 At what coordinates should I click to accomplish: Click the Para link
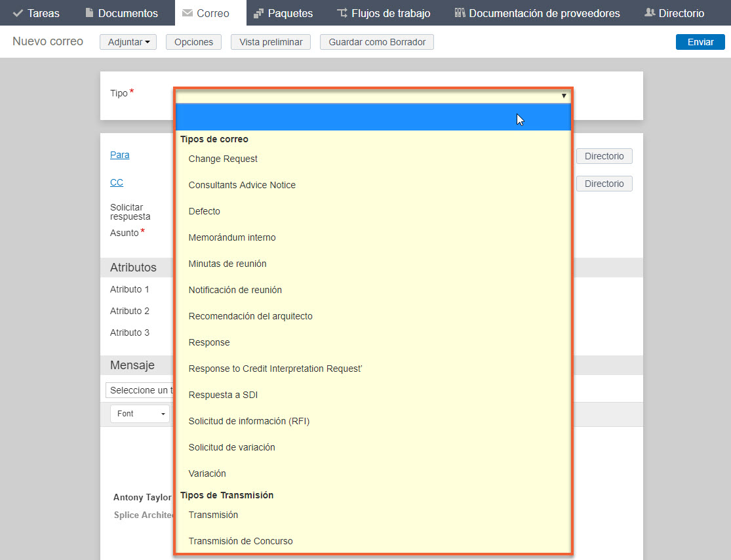coord(120,155)
